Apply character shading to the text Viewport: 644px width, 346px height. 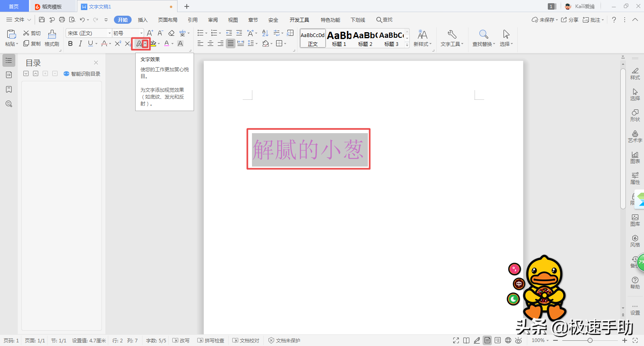coord(180,43)
